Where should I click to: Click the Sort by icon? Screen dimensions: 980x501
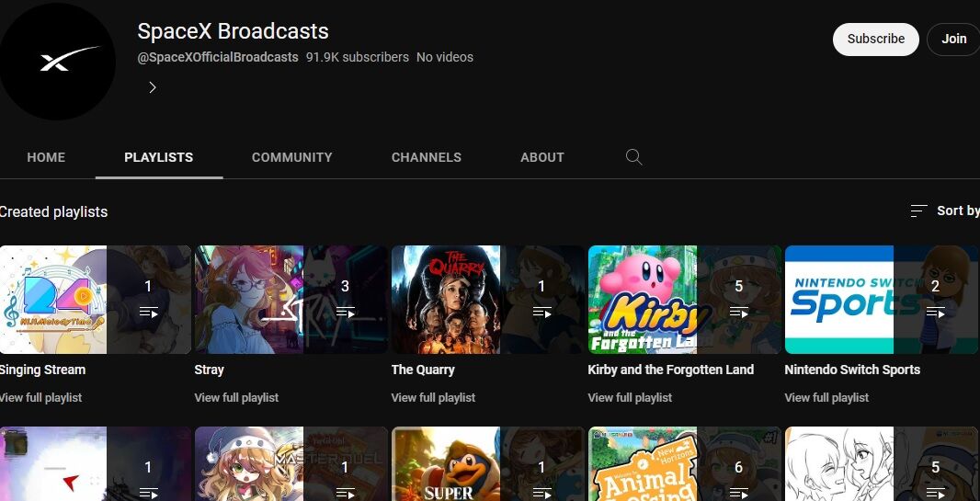pos(918,211)
